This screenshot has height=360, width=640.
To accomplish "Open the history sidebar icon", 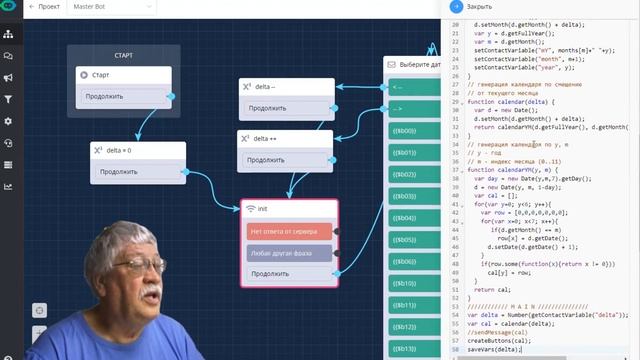I will click(x=8, y=143).
